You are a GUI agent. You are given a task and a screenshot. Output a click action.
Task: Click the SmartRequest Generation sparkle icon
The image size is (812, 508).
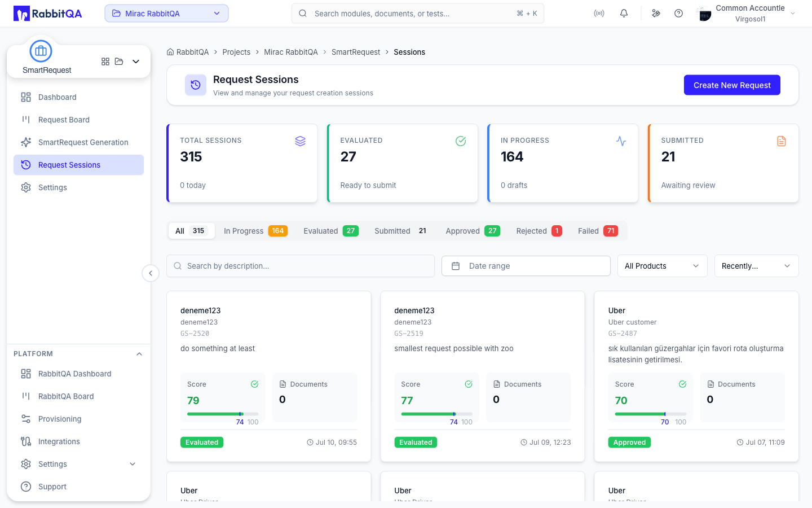click(x=26, y=142)
